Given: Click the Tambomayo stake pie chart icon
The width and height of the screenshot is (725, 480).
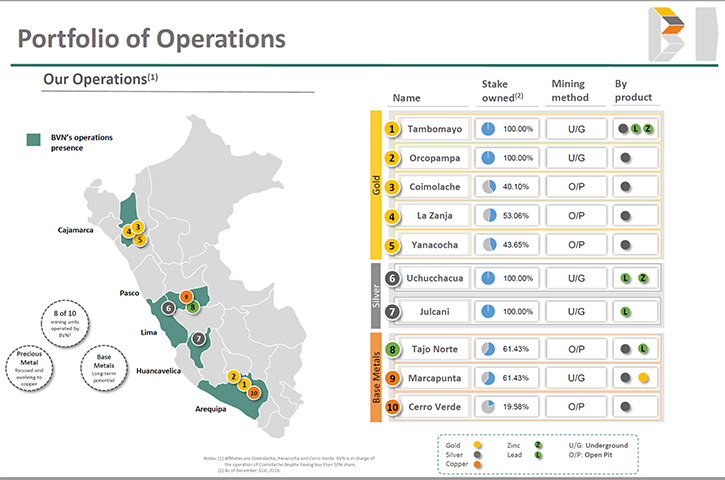Looking at the screenshot, I should tap(488, 129).
